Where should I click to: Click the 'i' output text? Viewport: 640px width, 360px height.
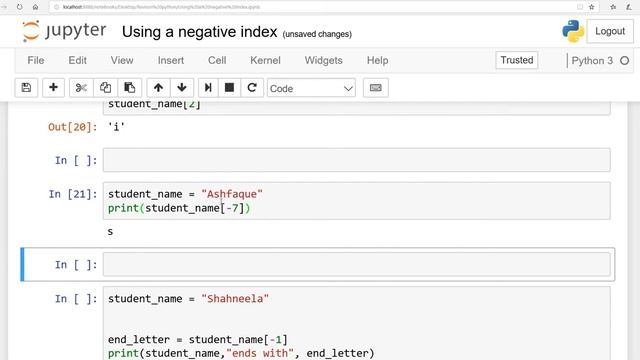click(x=116, y=127)
